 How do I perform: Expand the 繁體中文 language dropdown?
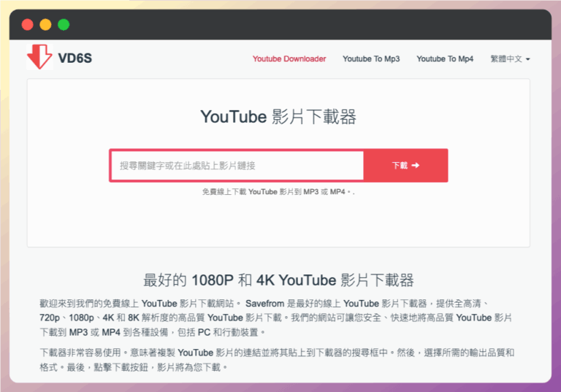click(510, 58)
